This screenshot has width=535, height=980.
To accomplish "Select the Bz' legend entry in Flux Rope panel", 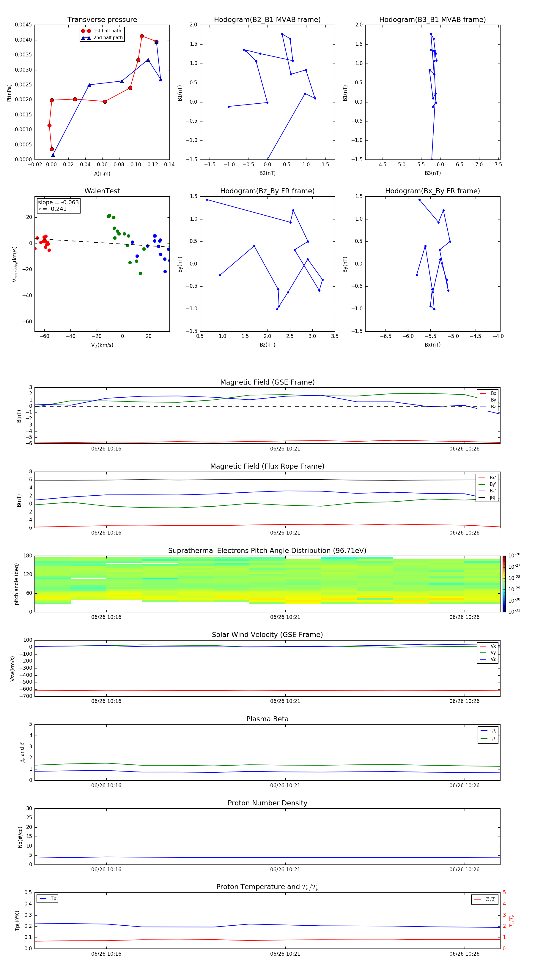I will (x=487, y=491).
